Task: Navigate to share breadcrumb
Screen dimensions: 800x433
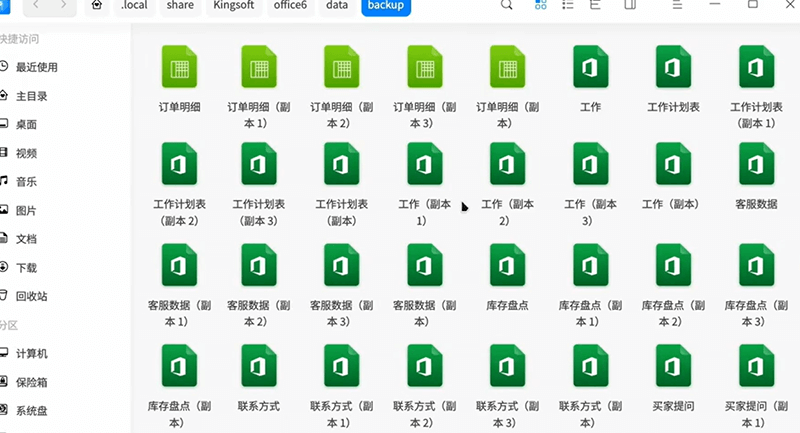Action: (180, 6)
